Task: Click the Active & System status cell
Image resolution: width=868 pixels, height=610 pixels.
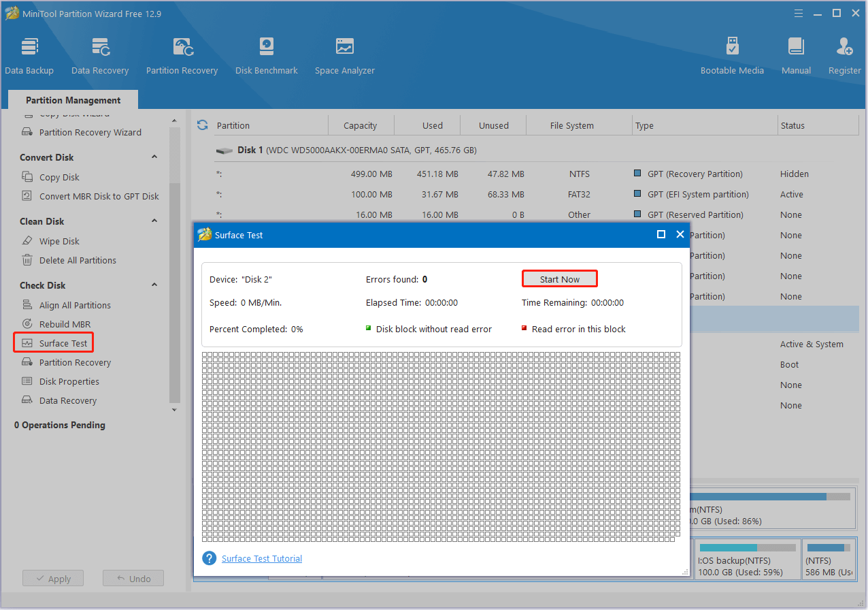Action: 812,344
